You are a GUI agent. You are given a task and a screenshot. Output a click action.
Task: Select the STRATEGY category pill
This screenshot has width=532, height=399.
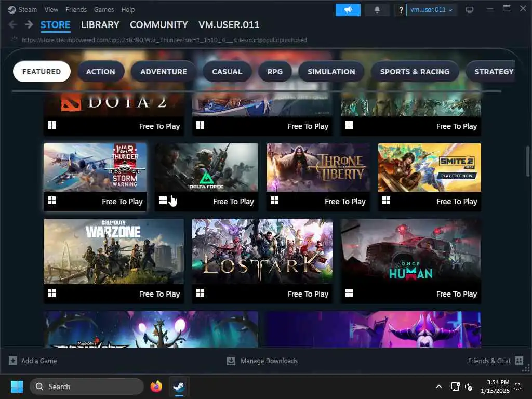click(x=491, y=72)
